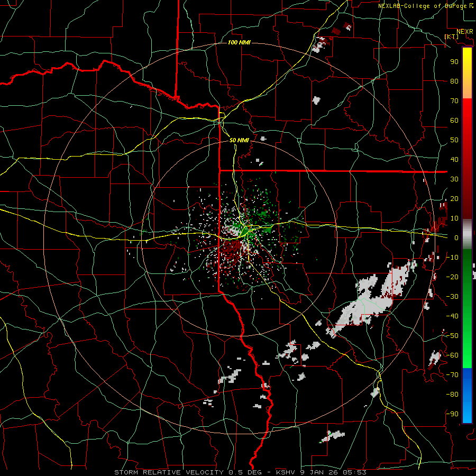The width and height of the screenshot is (476, 476).
Task: Select the -60 value on the velocity scale
Action: pyautogui.click(x=452, y=355)
